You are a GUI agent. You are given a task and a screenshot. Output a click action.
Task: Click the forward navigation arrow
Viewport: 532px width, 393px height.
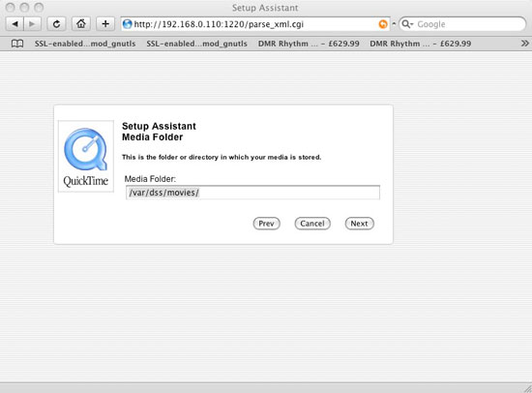pyautogui.click(x=32, y=24)
